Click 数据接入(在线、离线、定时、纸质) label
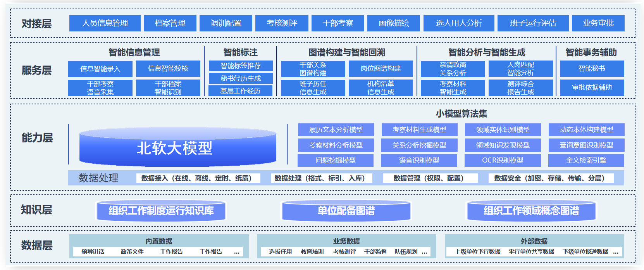The image size is (644, 270). 198,178
